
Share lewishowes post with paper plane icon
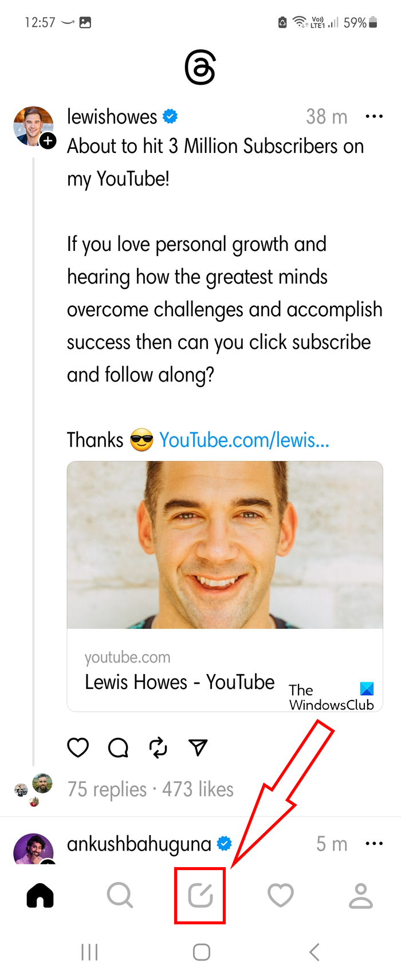click(x=198, y=747)
